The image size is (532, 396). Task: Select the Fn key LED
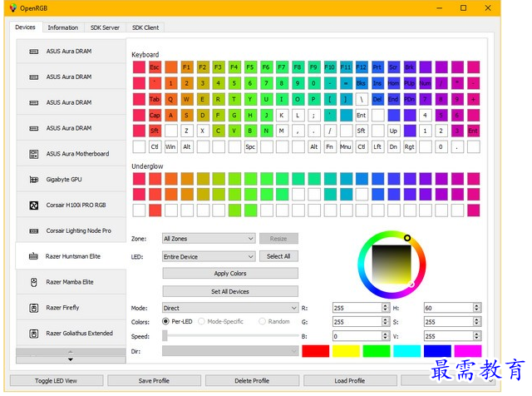tap(330, 146)
